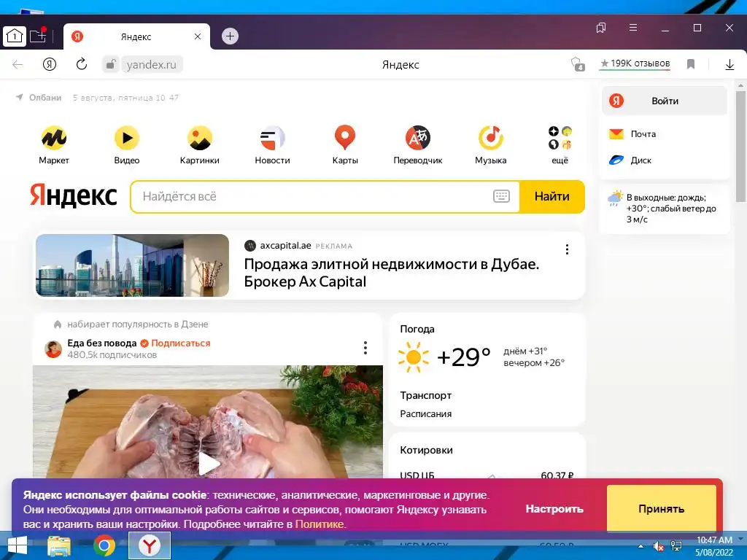747x560 pixels.
Task: Open the Ax Capital Dubai ad headline
Action: click(x=392, y=273)
